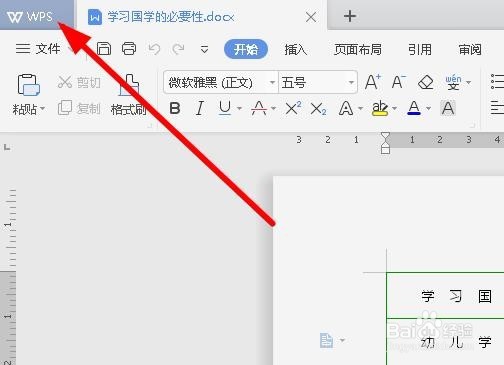
Task: Click the table cell with 学习国
Action: point(445,296)
